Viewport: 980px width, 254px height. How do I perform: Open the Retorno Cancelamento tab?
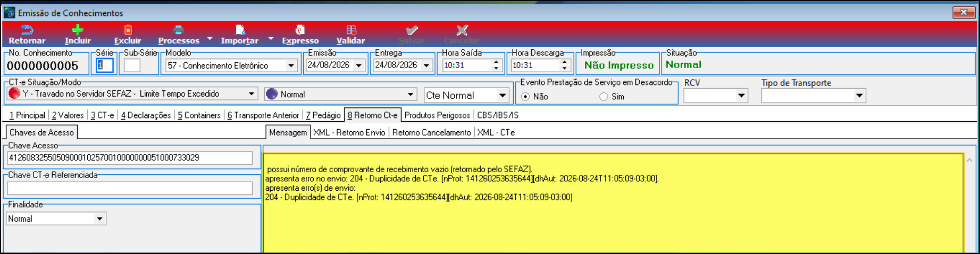point(431,132)
